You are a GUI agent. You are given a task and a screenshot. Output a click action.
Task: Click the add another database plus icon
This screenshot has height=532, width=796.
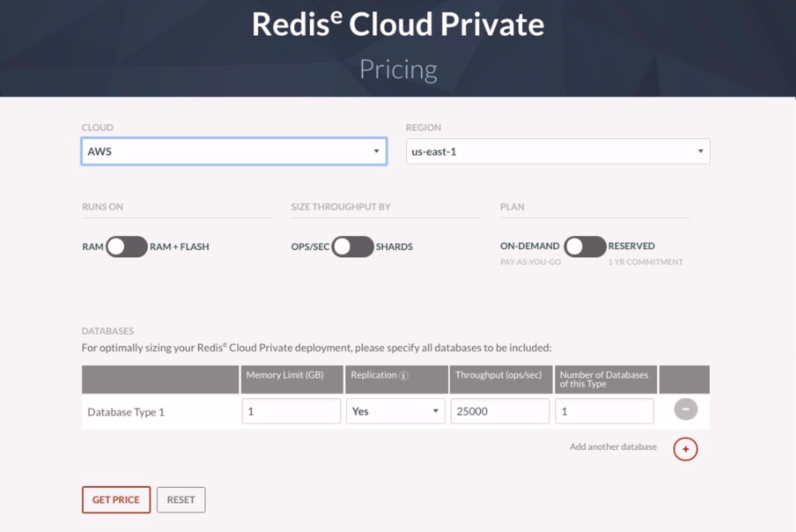point(685,449)
